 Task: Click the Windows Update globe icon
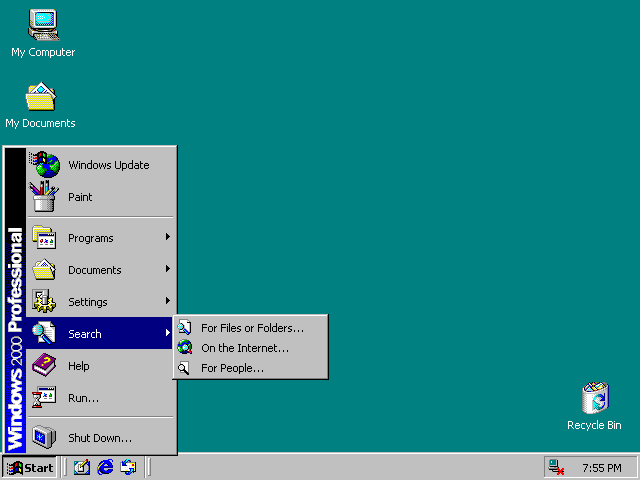(x=45, y=164)
